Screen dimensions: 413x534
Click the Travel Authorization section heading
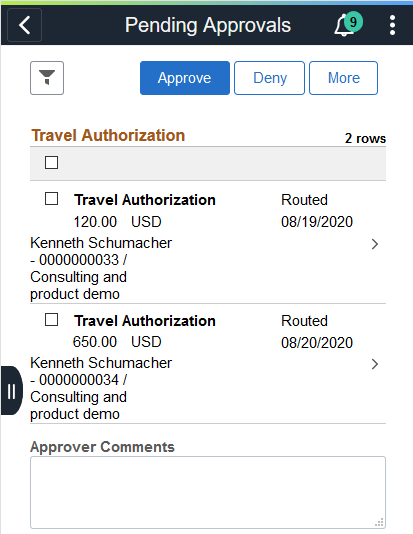(x=108, y=135)
